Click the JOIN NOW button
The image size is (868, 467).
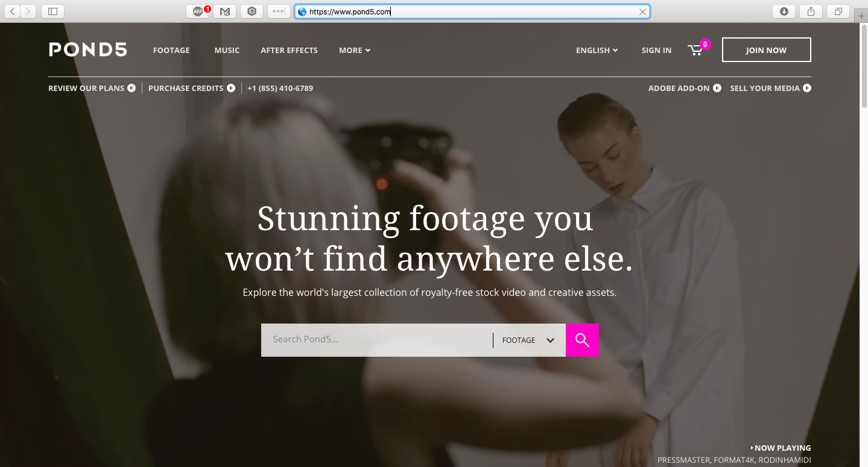tap(766, 50)
